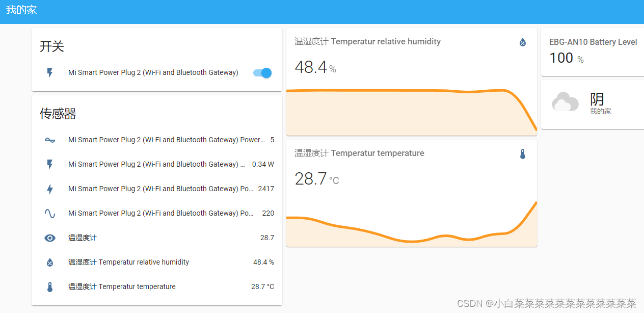Click the humidity icon on humidity card
Viewport: 644px width, 313px height.
pos(522,42)
